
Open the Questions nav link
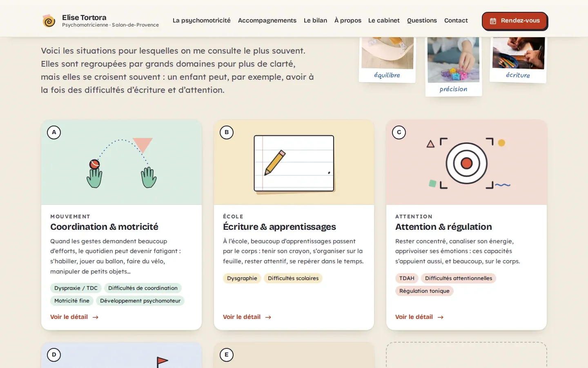point(422,20)
